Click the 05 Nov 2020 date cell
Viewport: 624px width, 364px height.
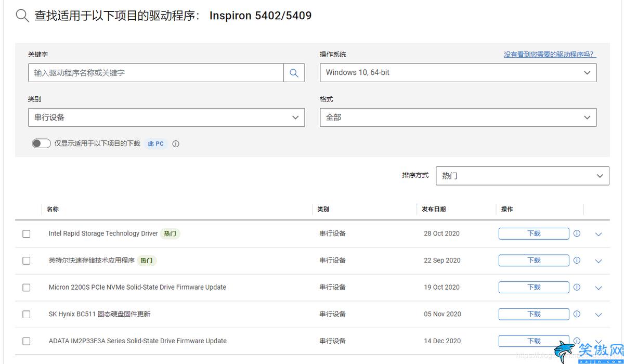tap(443, 314)
